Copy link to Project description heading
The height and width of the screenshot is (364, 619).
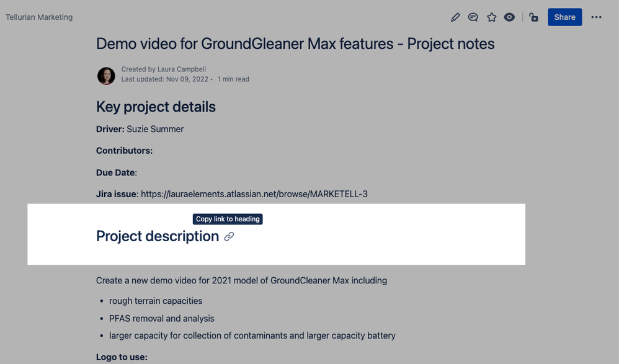229,236
